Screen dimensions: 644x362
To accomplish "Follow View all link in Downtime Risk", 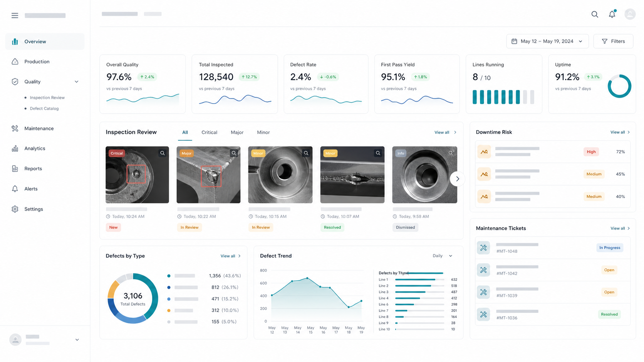I will tap(620, 132).
